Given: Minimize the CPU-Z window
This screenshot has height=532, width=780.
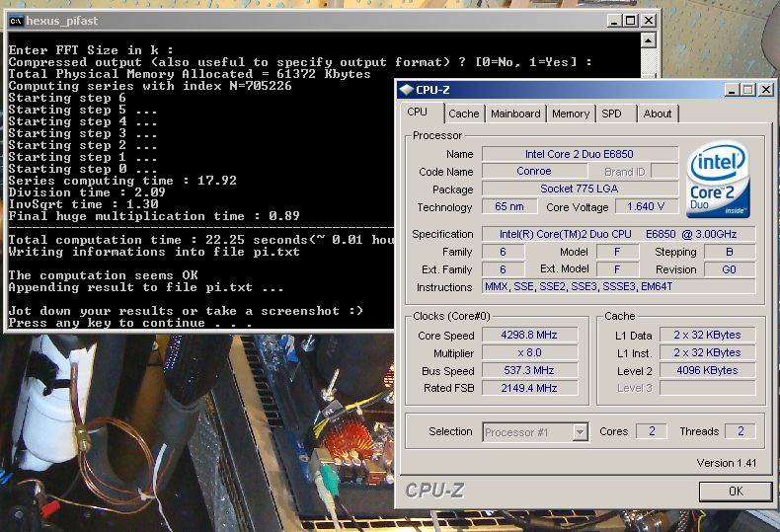Looking at the screenshot, I should tap(732, 90).
